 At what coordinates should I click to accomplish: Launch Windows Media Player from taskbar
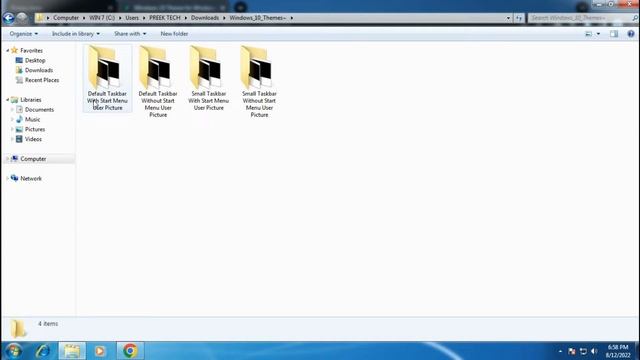tap(100, 351)
